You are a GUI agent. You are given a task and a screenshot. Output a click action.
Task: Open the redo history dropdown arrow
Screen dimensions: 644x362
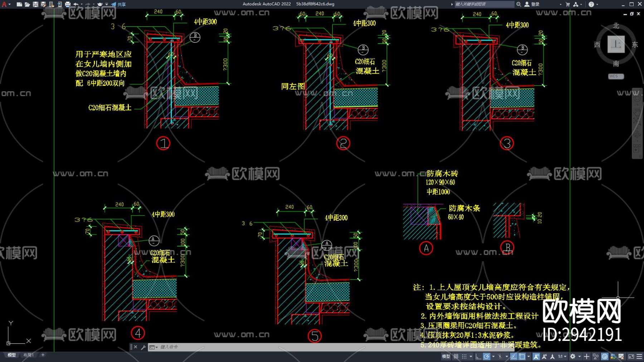[93, 4]
